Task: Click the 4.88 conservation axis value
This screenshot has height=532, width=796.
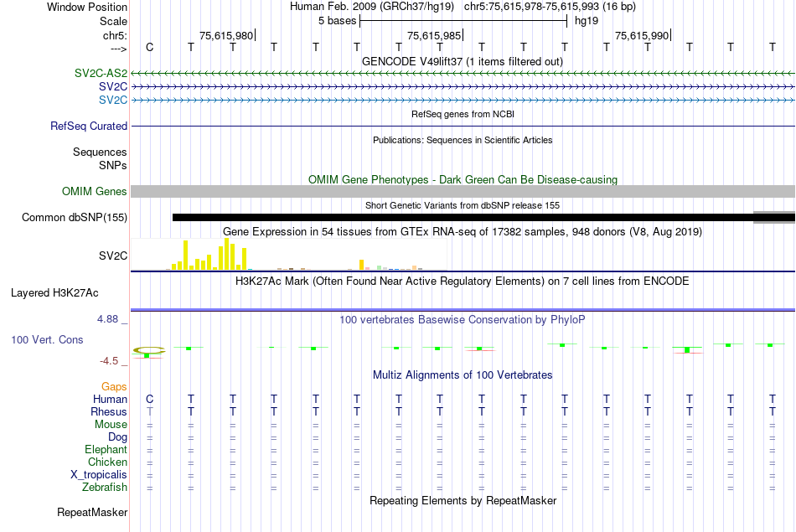Action: pos(107,319)
